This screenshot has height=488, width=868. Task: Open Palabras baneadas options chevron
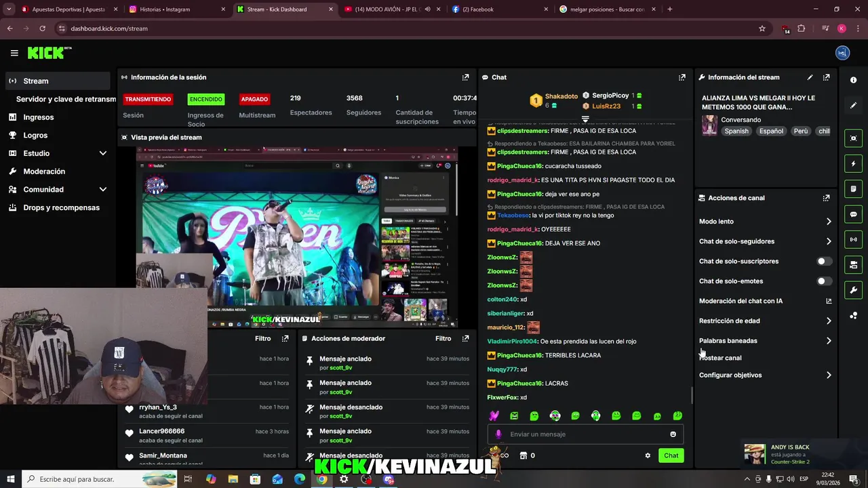pos(829,341)
